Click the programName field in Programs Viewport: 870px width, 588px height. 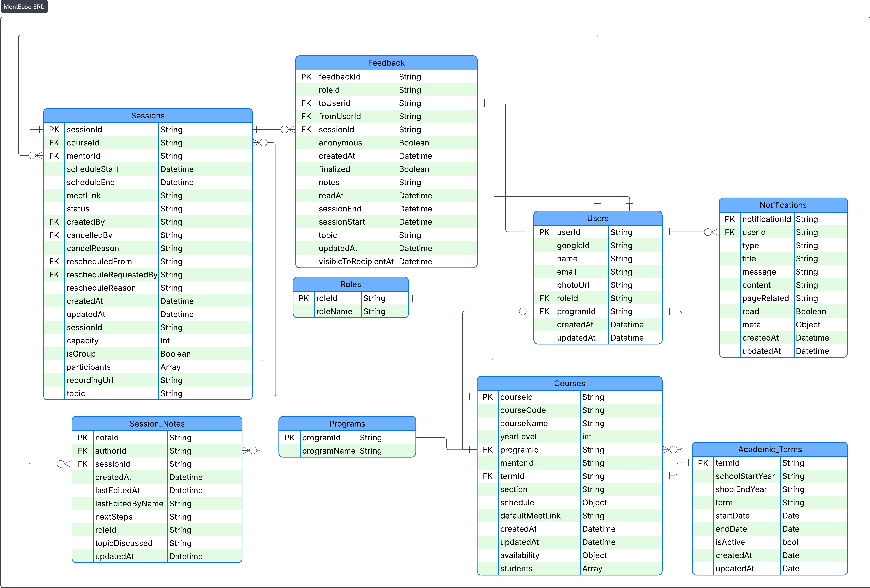(x=328, y=451)
